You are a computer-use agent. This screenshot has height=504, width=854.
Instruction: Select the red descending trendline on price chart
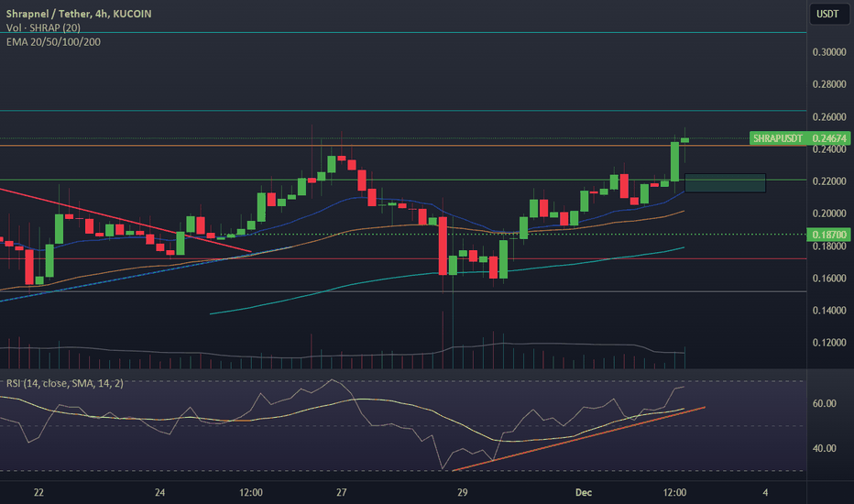[x=126, y=220]
